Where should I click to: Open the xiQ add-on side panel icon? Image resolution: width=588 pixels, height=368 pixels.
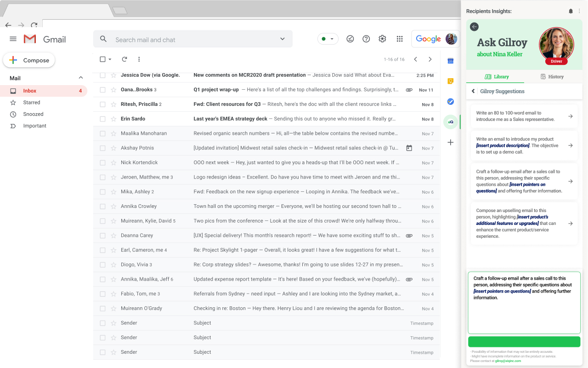(451, 122)
